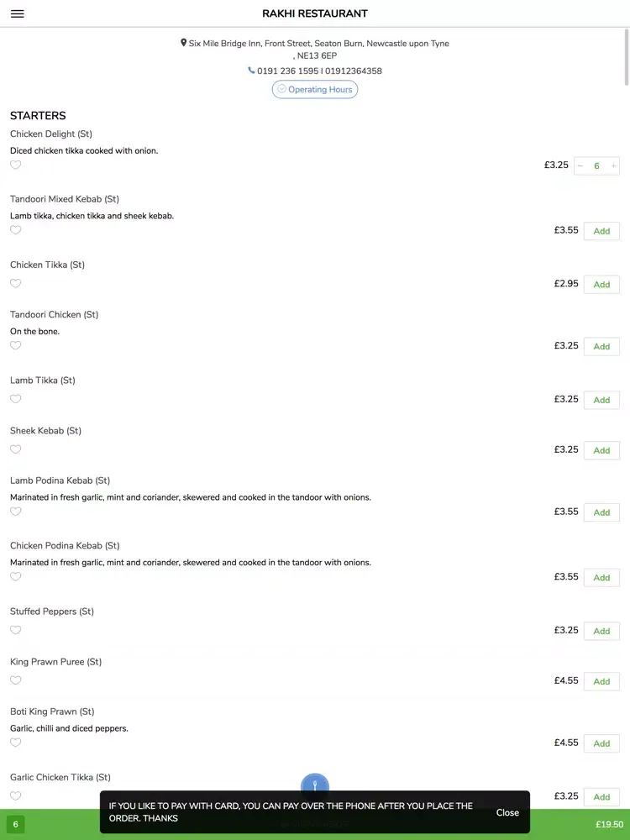Image resolution: width=630 pixels, height=840 pixels.
Task: Click heart icon under Sheek Kebab
Action: (x=15, y=449)
